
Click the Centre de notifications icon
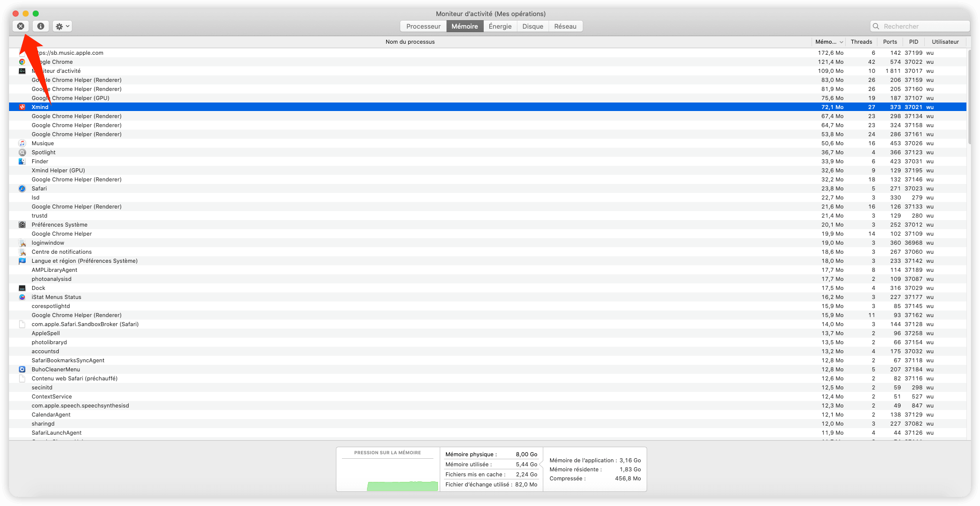coord(22,252)
